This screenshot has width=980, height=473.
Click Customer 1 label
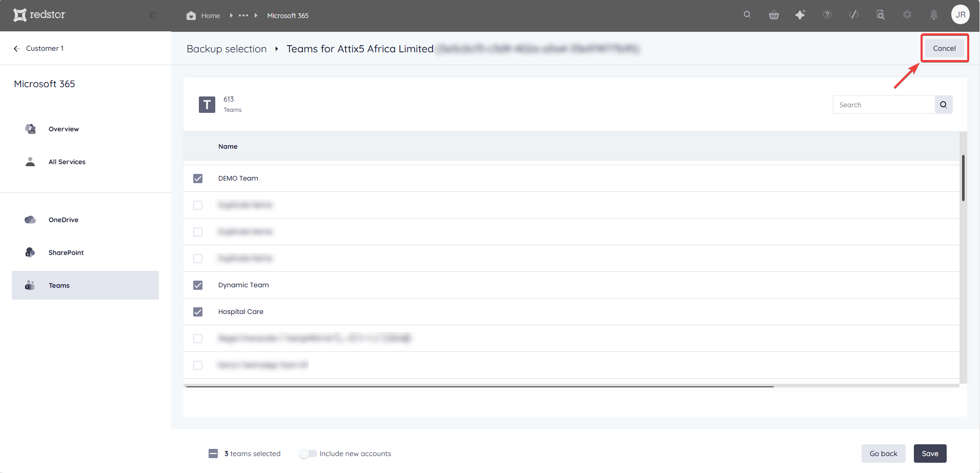tap(45, 48)
